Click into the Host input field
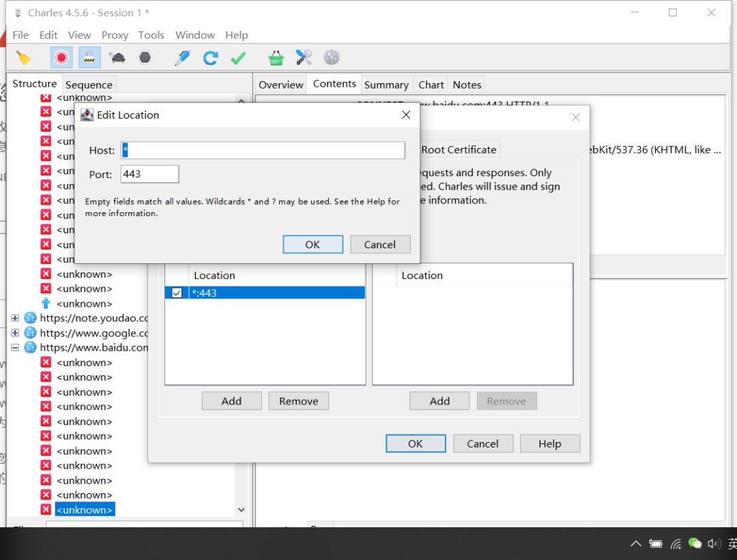 pyautogui.click(x=263, y=150)
